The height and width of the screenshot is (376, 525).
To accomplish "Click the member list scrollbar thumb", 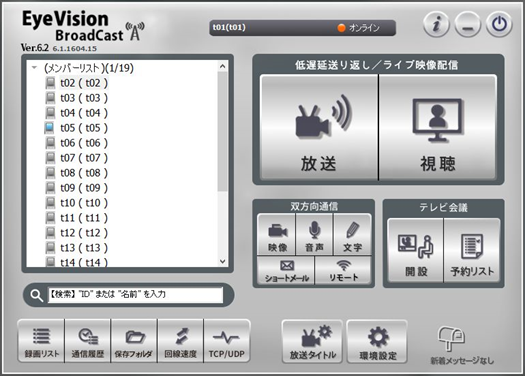I will tap(223, 131).
